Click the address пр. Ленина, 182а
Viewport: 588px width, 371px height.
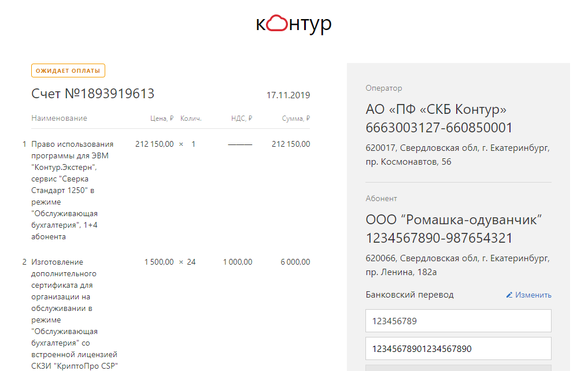point(401,272)
